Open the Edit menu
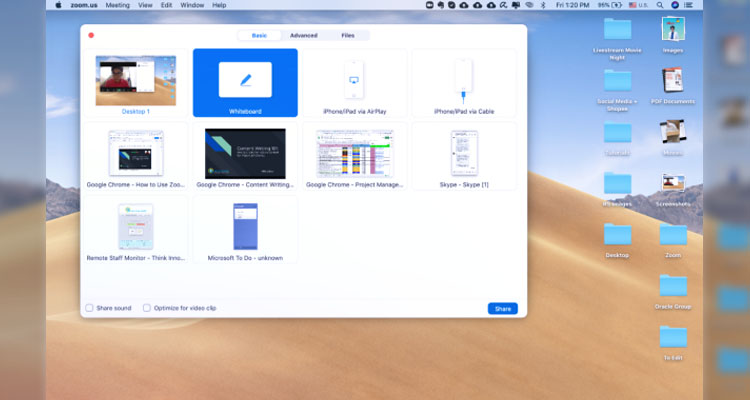Image resolution: width=750 pixels, height=400 pixels. click(x=166, y=5)
